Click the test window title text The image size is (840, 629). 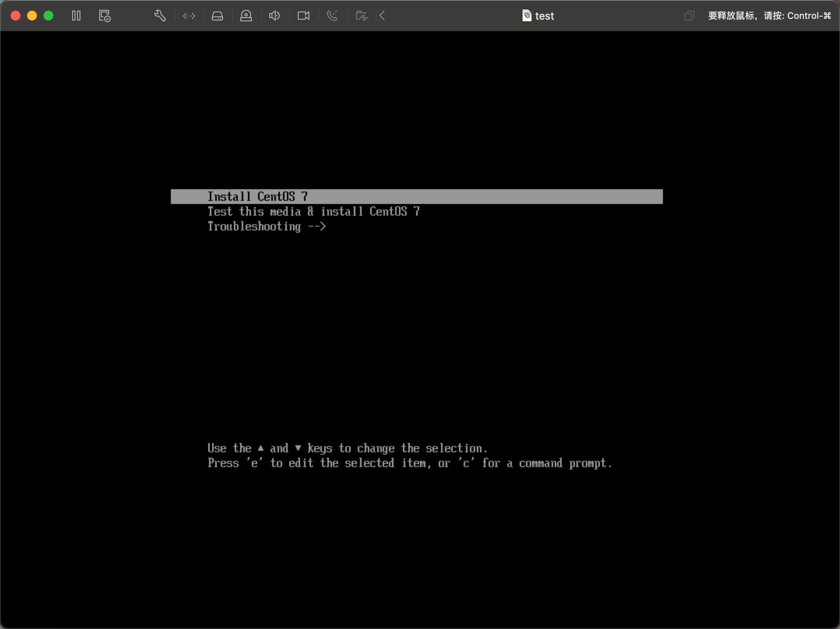[545, 16]
